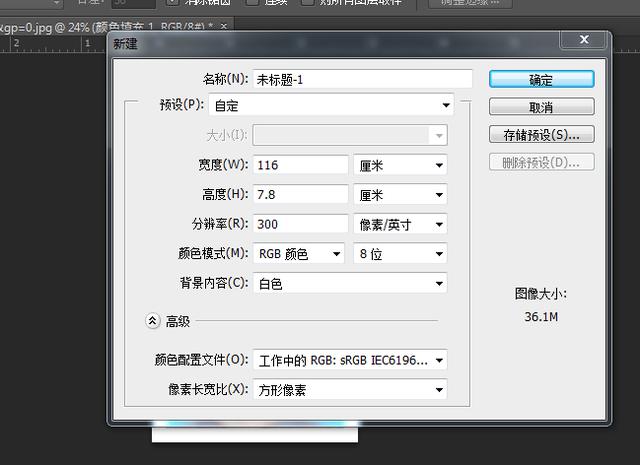Click the 删除预设(D)... button
This screenshot has width=640, height=465.
point(541,162)
